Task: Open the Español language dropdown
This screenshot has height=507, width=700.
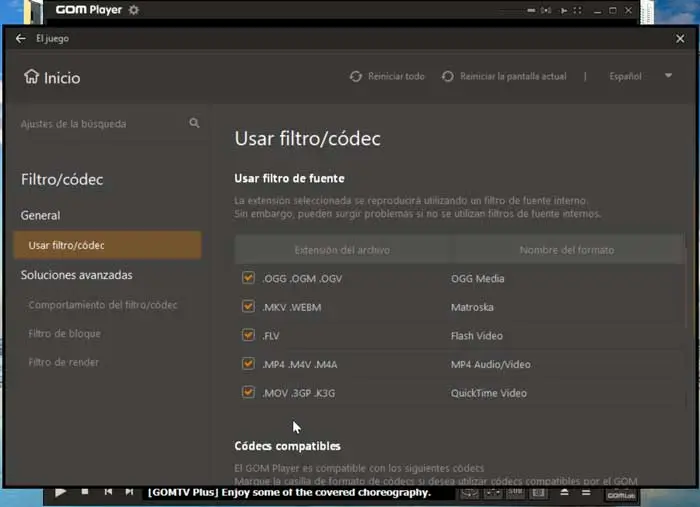Action: pos(640,76)
